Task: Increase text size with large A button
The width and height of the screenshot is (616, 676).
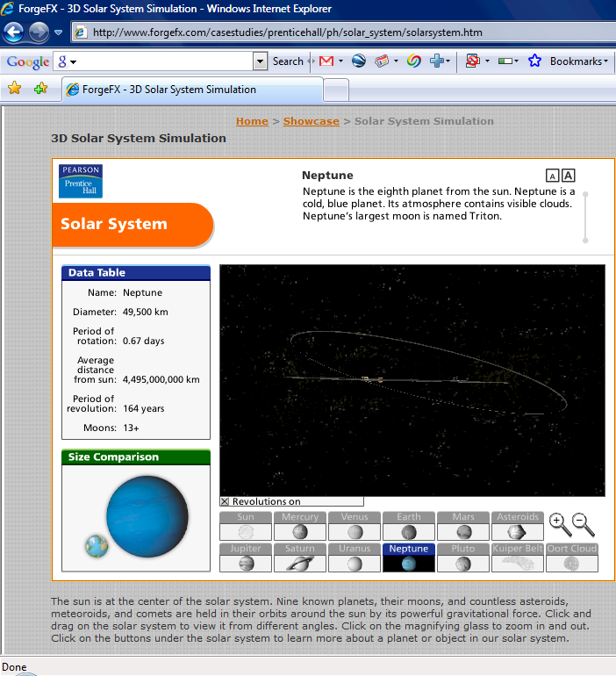Action: coord(569,176)
